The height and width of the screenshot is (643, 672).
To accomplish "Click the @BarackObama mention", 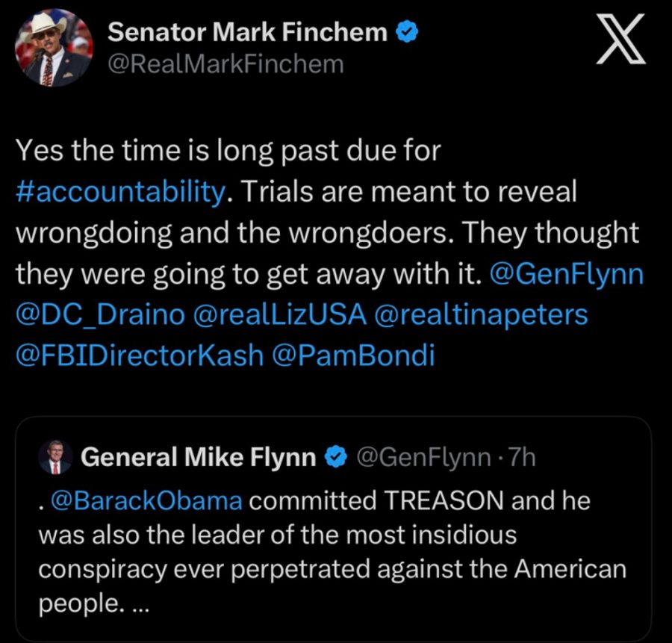I will (x=146, y=500).
